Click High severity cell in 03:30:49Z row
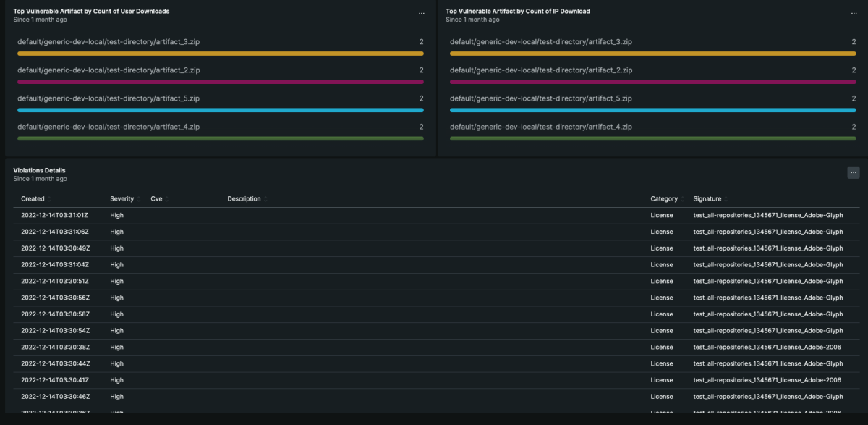 [117, 248]
